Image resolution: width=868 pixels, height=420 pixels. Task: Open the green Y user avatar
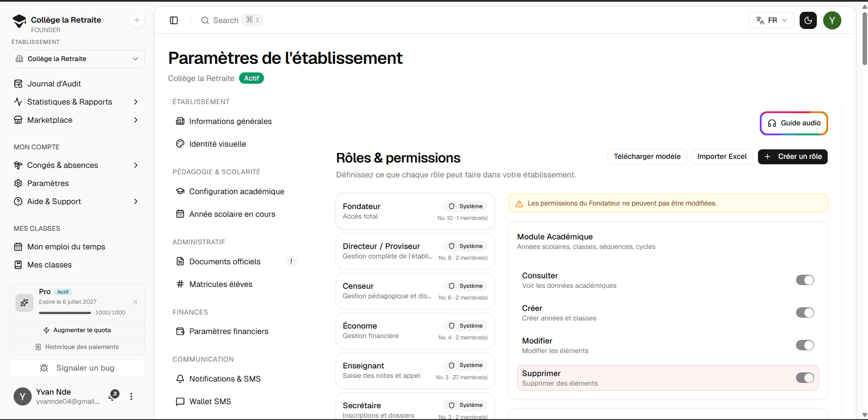(832, 20)
